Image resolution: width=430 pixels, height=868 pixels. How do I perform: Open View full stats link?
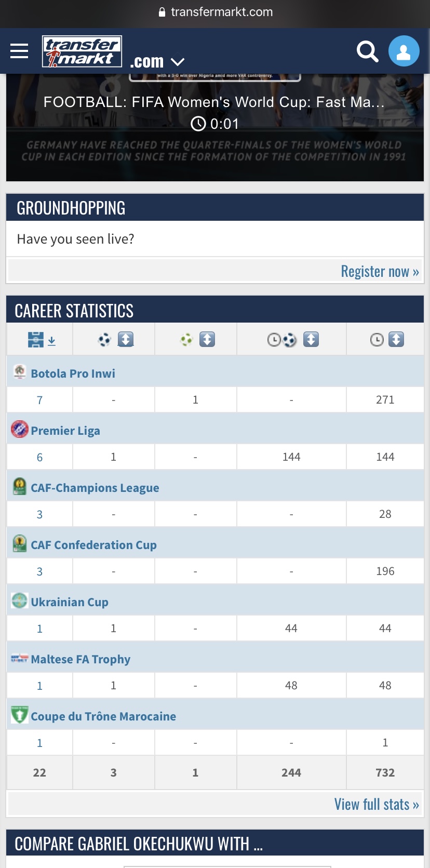point(376,804)
